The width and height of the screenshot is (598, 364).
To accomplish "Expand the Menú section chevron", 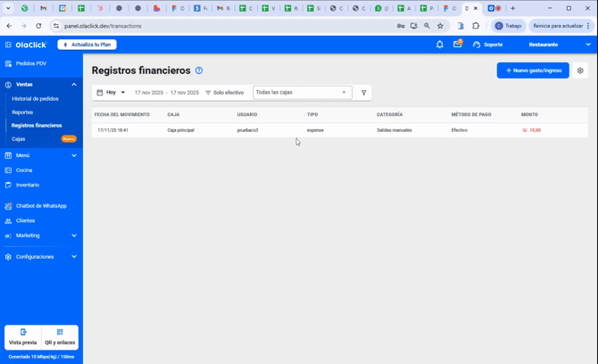I will point(74,155).
